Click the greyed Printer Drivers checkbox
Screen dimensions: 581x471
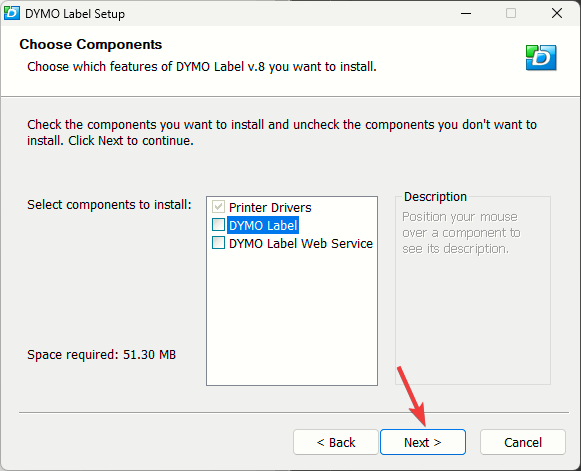(218, 206)
